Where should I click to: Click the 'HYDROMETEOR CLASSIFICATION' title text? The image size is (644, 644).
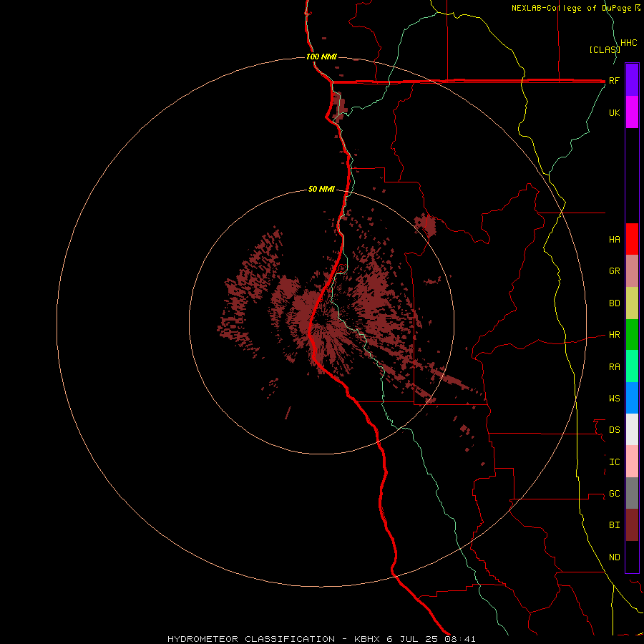251,639
